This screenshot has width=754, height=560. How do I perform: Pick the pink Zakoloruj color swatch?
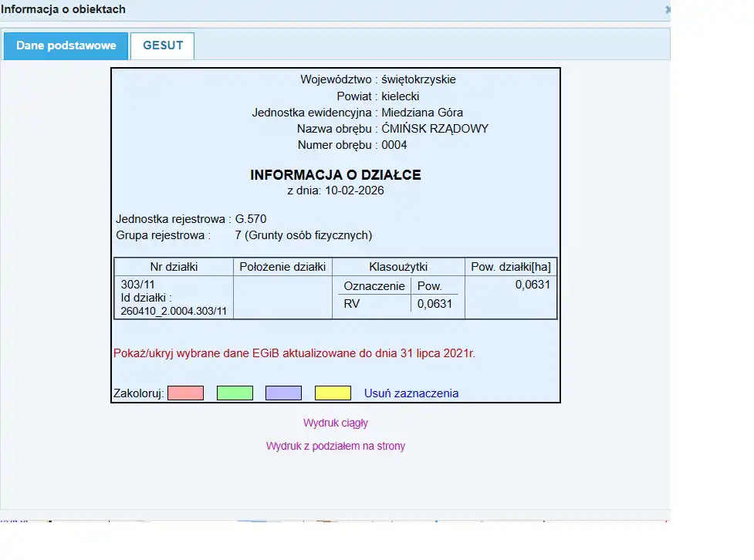click(x=185, y=393)
